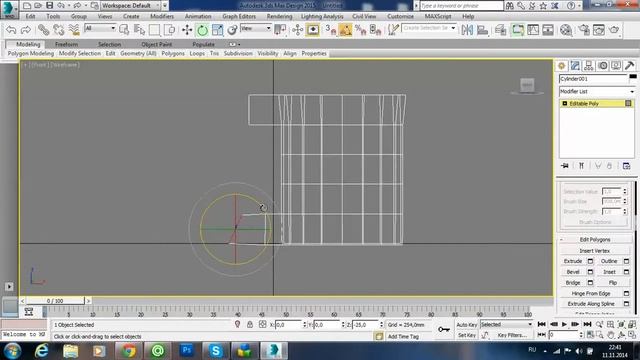Toggle the Angle Snap icon
The image size is (640, 360).
(x=345, y=30)
